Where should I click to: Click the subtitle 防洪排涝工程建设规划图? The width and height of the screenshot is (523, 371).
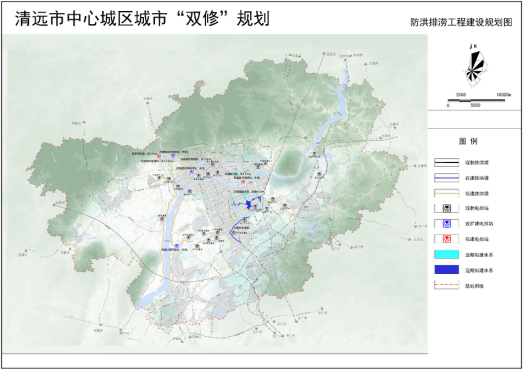click(461, 22)
